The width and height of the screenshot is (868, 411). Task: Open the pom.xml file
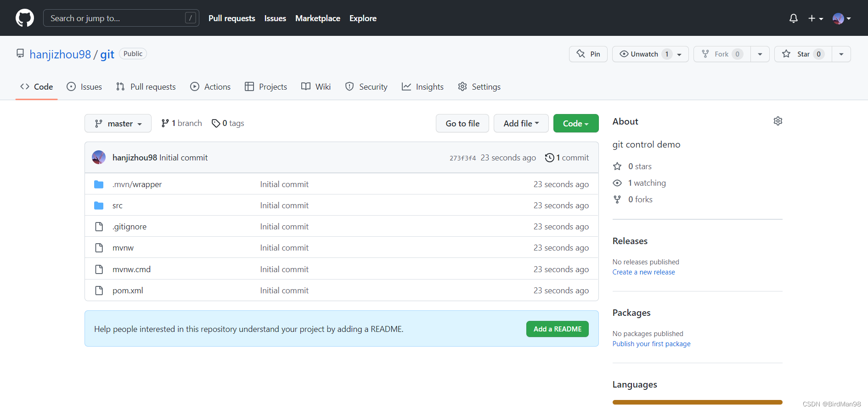tap(128, 291)
